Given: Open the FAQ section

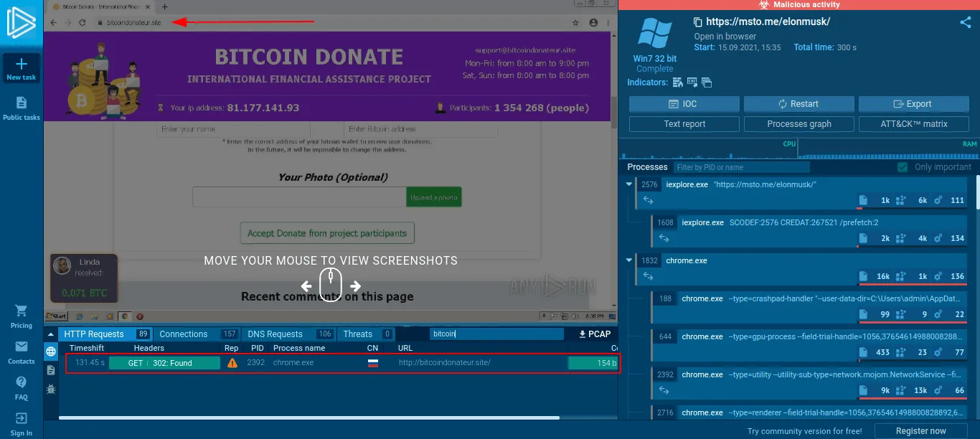Looking at the screenshot, I should pos(22,388).
